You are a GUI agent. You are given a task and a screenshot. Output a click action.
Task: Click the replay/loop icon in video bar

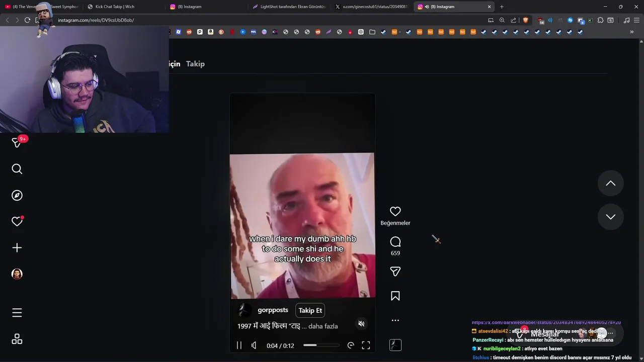[x=351, y=345]
